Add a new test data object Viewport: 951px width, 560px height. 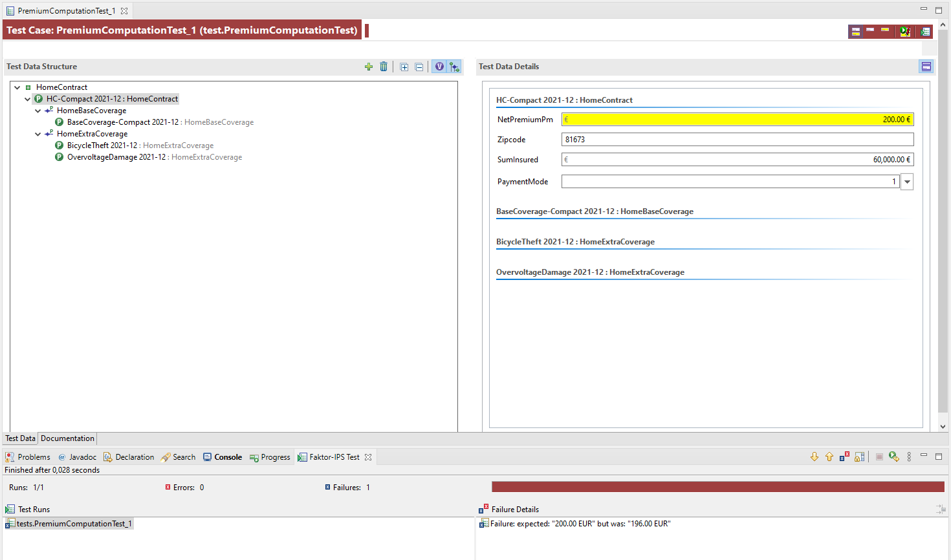[x=369, y=66]
